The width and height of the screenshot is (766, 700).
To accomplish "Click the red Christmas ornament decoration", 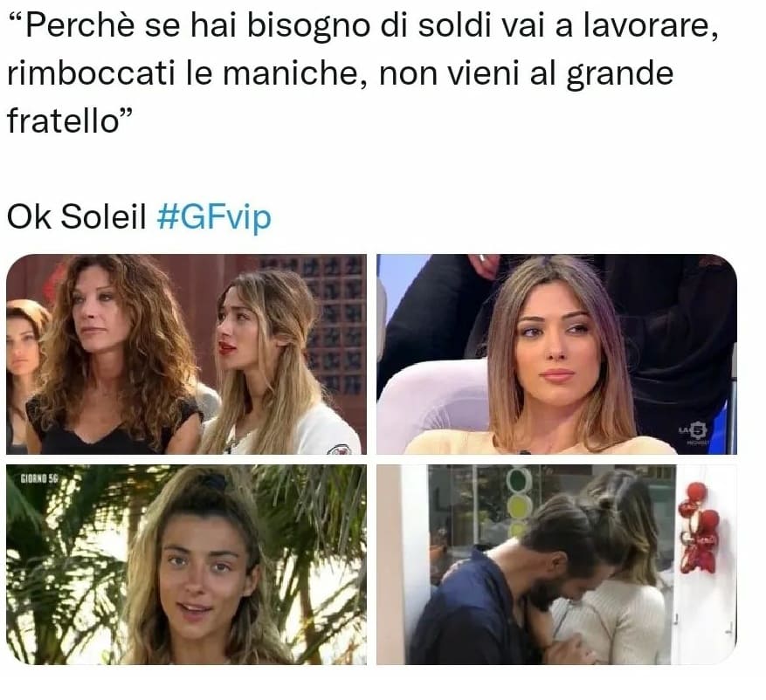I will [x=698, y=528].
